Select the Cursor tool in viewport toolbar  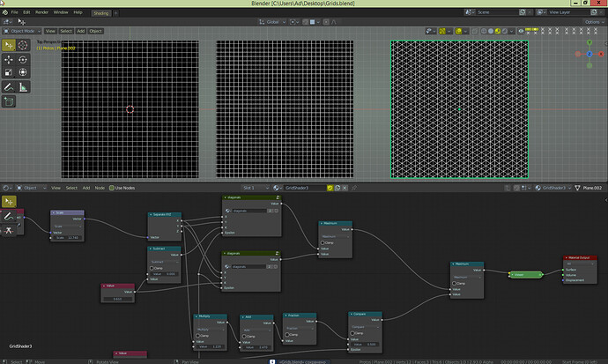tap(23, 45)
